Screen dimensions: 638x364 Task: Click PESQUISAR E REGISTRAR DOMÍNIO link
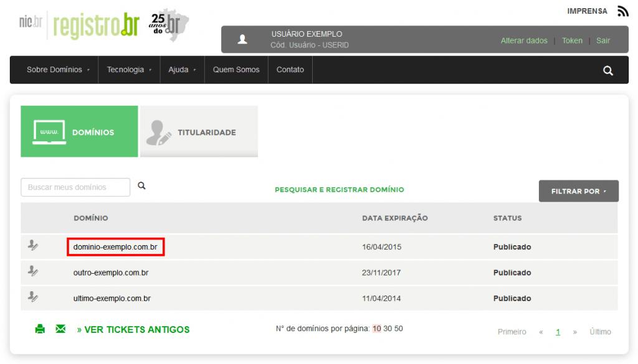tap(340, 190)
